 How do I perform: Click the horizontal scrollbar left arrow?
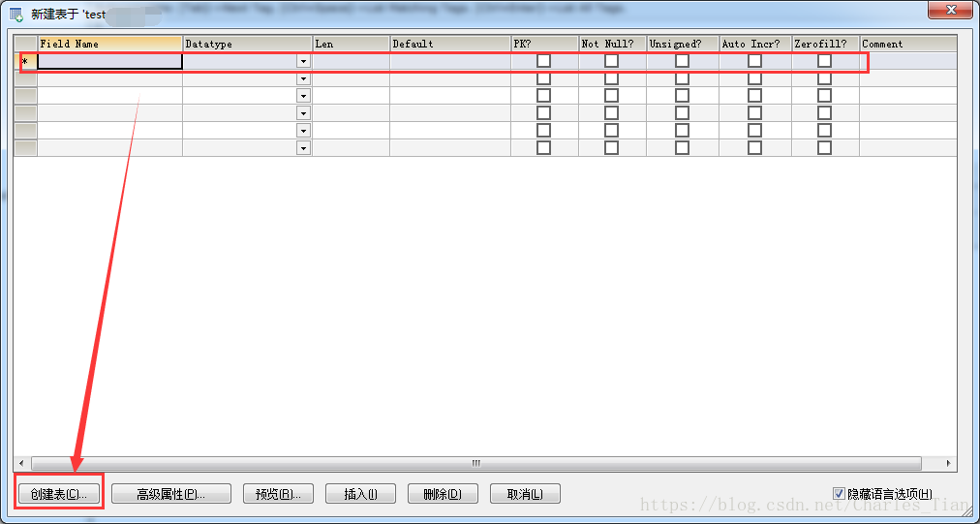tap(21, 463)
